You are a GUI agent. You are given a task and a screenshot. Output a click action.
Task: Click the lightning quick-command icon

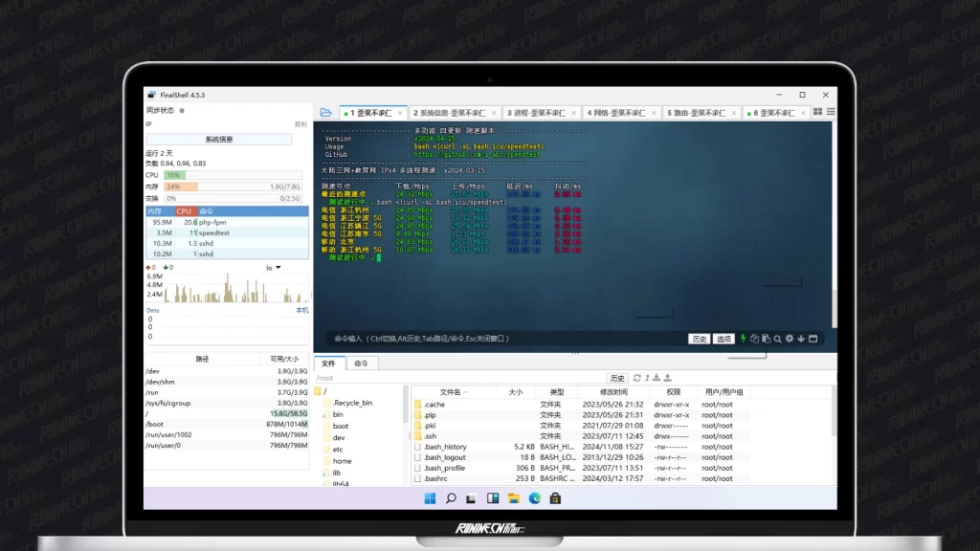point(743,339)
